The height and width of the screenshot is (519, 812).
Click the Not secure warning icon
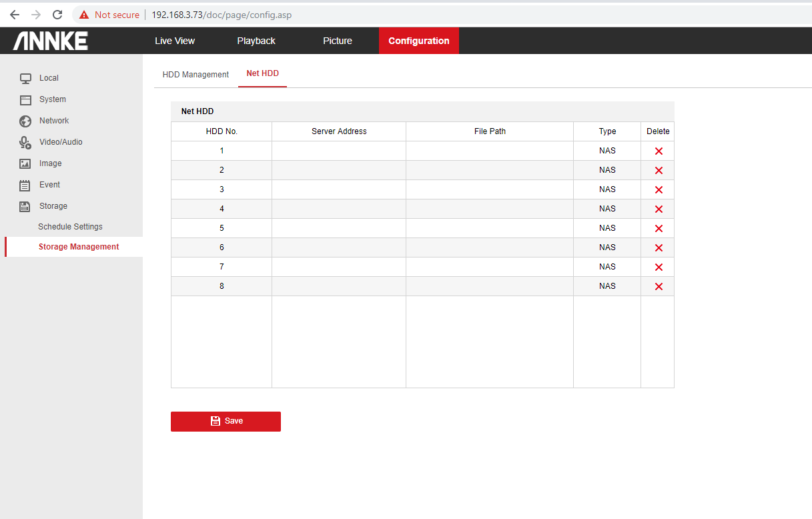coord(84,15)
